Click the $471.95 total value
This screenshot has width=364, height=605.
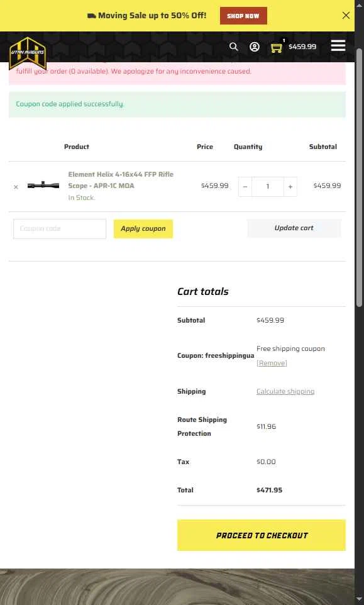[x=269, y=490]
